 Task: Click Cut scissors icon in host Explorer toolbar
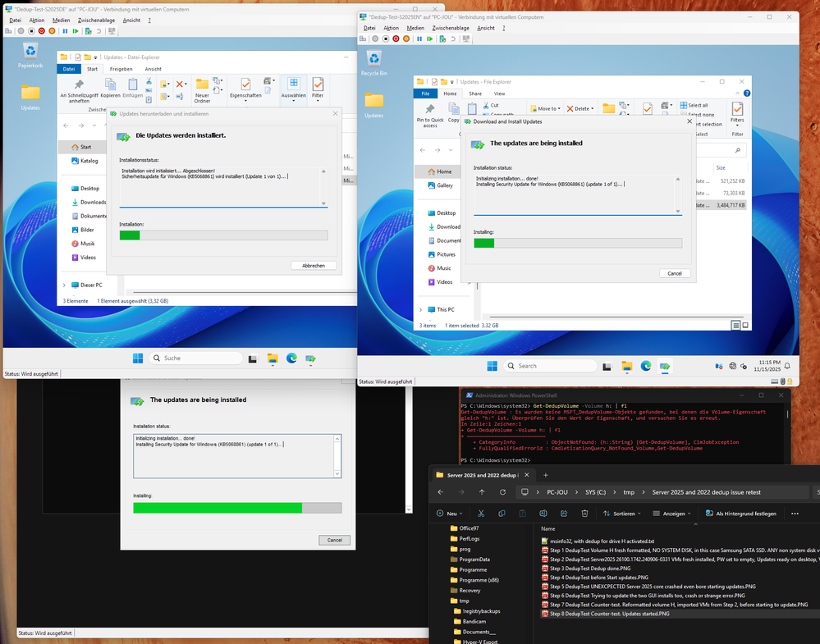pos(481,514)
